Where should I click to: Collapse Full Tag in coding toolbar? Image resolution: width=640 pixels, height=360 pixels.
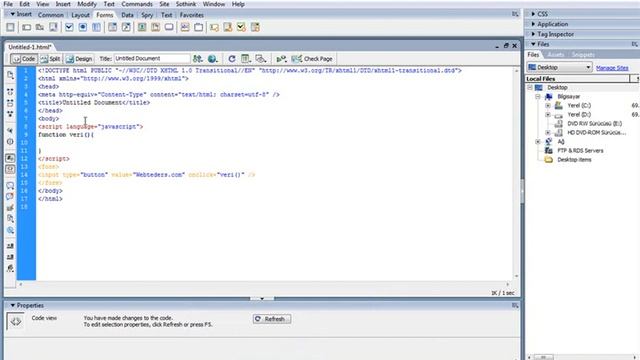[x=10, y=92]
